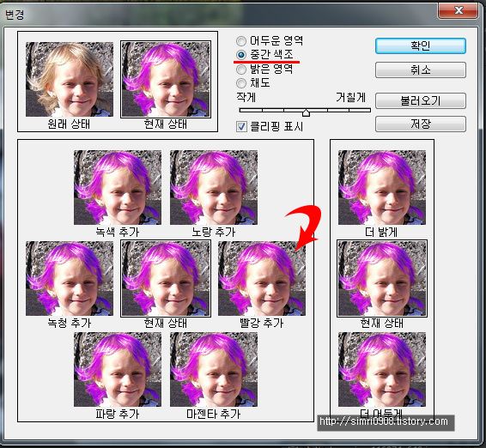Click the 불러오기 button
The height and width of the screenshot is (448, 486).
(420, 100)
